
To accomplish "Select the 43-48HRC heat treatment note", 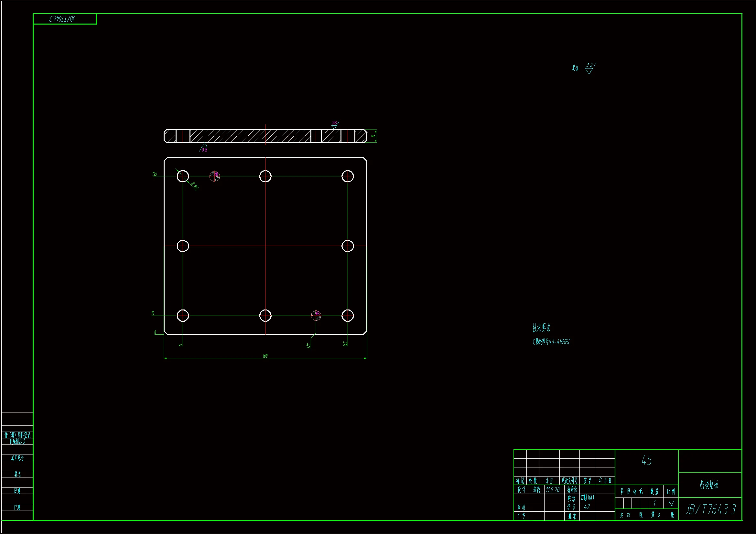I will (x=552, y=342).
